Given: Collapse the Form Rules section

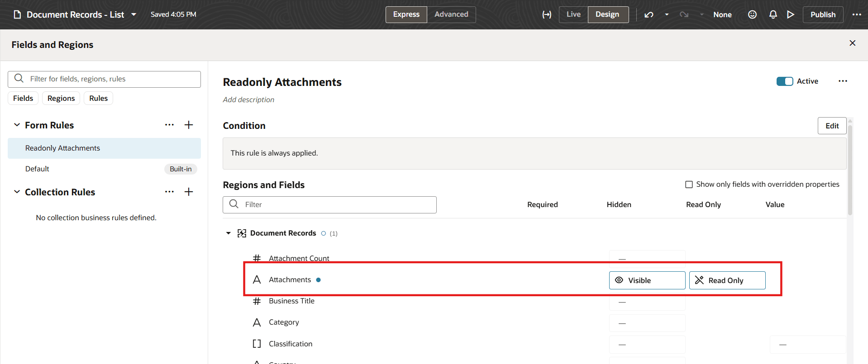Looking at the screenshot, I should coord(17,125).
